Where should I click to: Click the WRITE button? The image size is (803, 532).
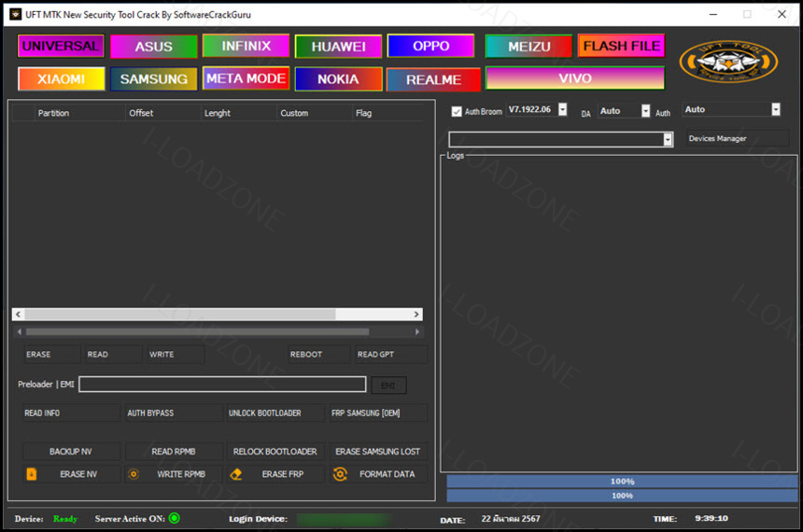(176, 355)
